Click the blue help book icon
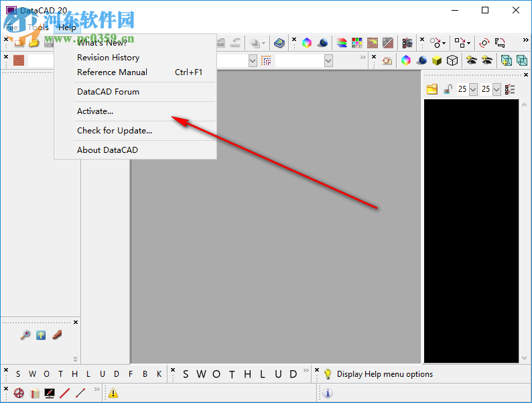532x403 pixels. point(279,43)
